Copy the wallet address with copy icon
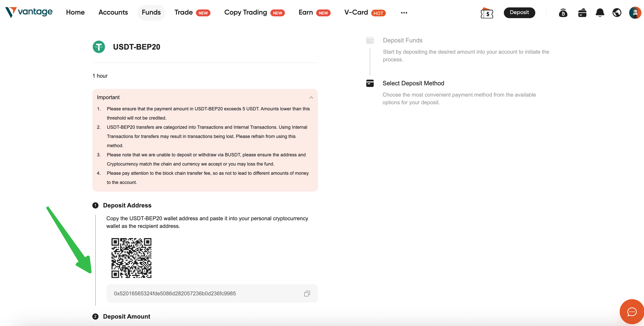The height and width of the screenshot is (326, 644). pyautogui.click(x=307, y=294)
